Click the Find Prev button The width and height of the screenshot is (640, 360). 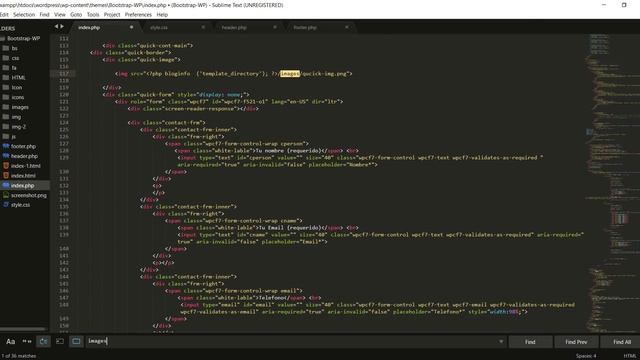coord(576,342)
